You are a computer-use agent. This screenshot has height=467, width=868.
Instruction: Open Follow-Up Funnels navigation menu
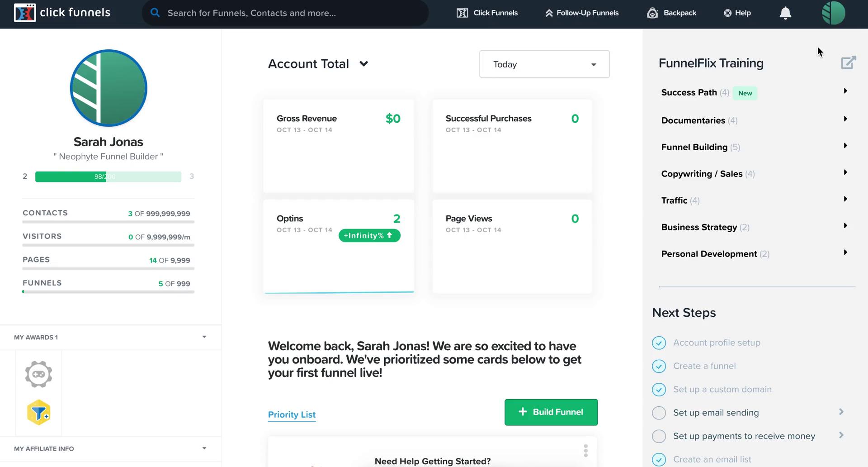582,13
